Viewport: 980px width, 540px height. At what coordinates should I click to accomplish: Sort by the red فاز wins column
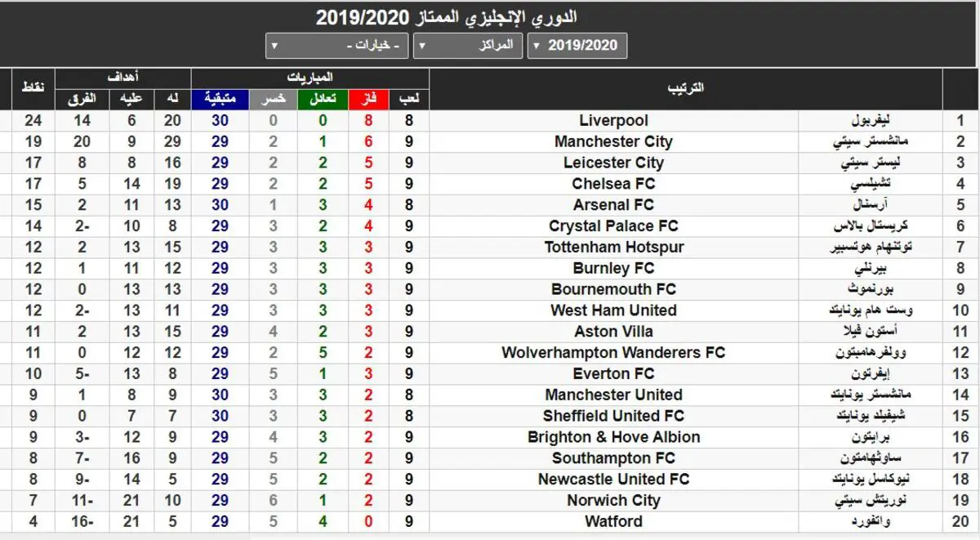coord(369,100)
